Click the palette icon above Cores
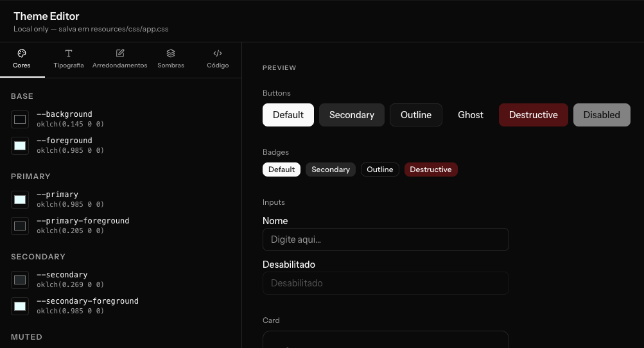Viewport: 644px width, 348px height. click(x=22, y=53)
